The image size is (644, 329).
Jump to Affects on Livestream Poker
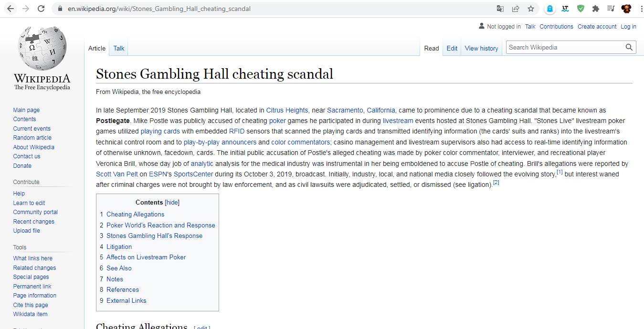(x=146, y=257)
